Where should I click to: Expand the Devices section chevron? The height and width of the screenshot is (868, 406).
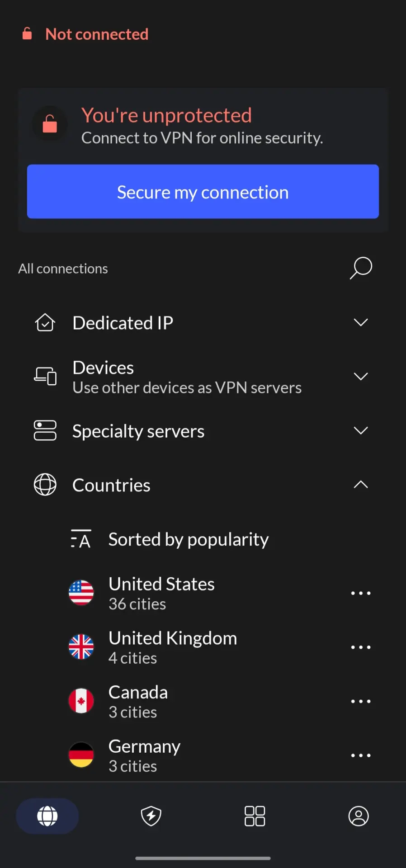pos(361,377)
